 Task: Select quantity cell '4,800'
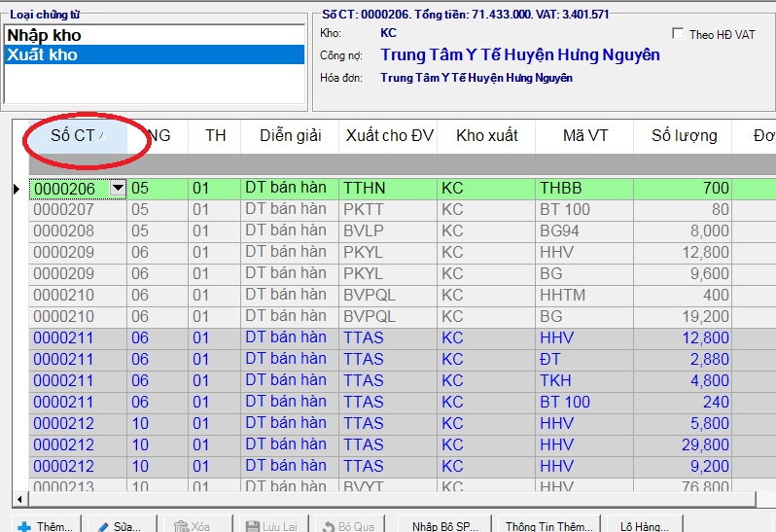point(683,380)
